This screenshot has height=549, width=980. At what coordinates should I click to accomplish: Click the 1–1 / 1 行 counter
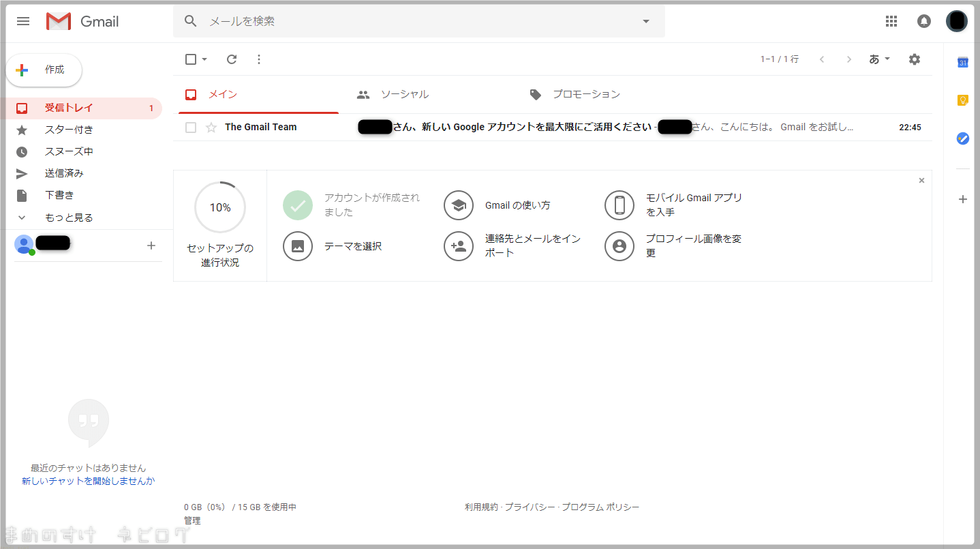pos(780,59)
